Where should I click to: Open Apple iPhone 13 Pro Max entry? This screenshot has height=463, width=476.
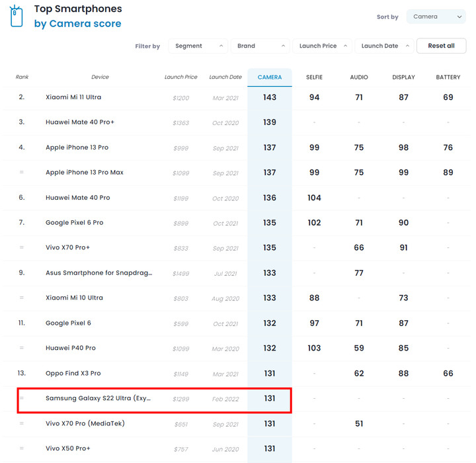[x=85, y=172]
